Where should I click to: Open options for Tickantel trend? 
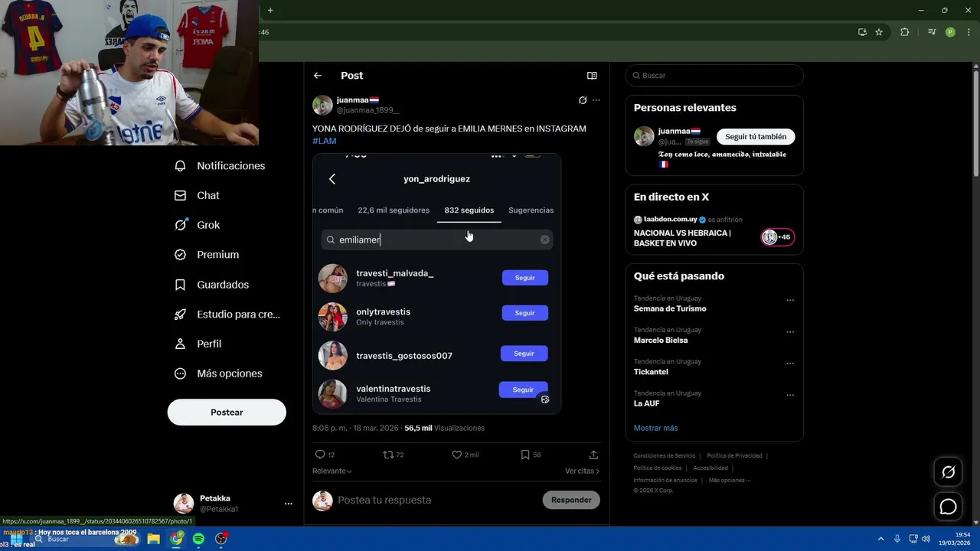tap(790, 364)
